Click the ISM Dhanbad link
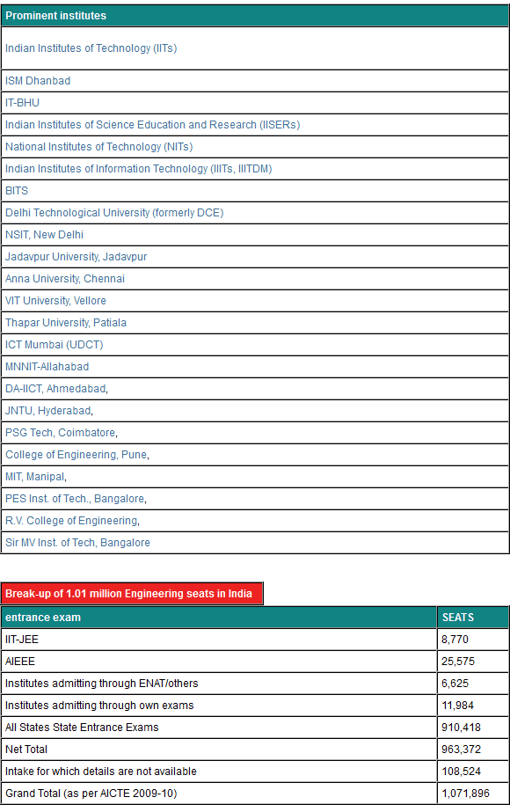510x812 pixels. point(38,81)
